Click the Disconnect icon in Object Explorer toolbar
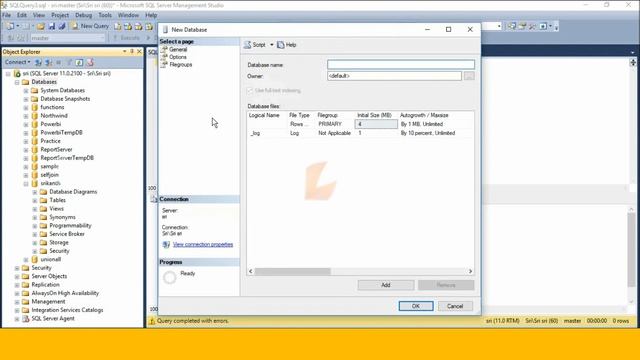This screenshot has height=360, width=640. tap(49, 62)
